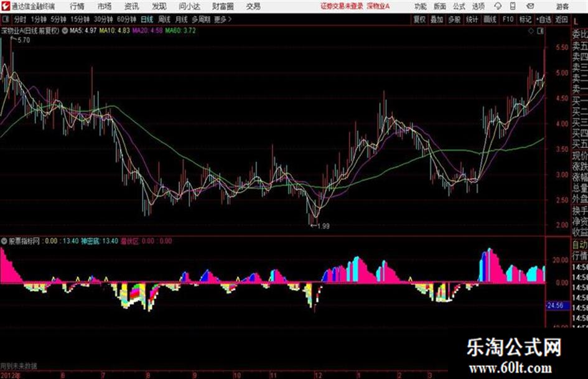This screenshot has height=379, width=588.
Task: Switch to the 分时 period tab
Action: pos(20,19)
